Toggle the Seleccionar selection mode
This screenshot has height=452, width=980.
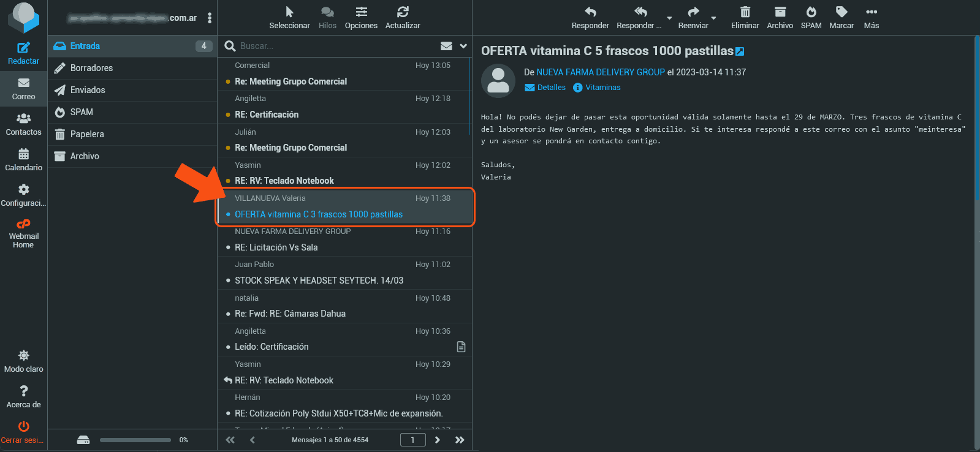[x=289, y=12]
